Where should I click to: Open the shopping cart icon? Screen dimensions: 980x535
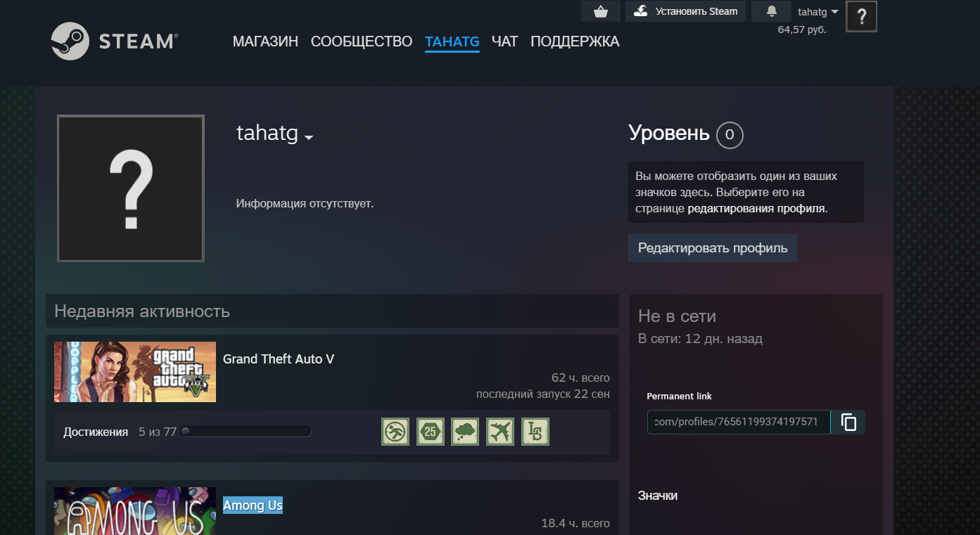(600, 11)
